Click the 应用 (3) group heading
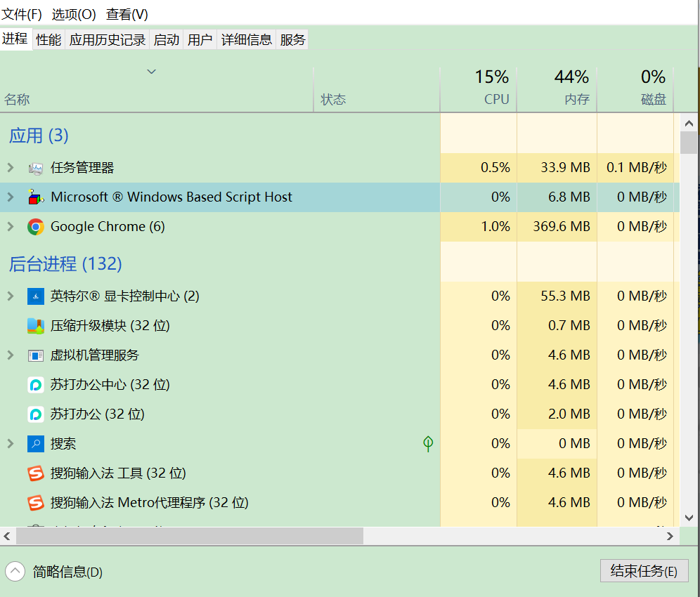This screenshot has width=700, height=597. click(39, 135)
